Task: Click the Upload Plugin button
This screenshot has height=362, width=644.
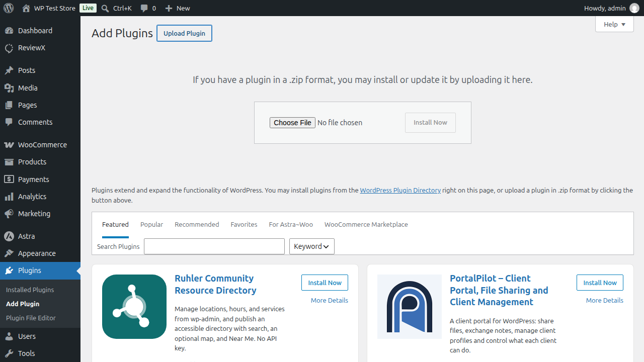Action: pos(184,33)
